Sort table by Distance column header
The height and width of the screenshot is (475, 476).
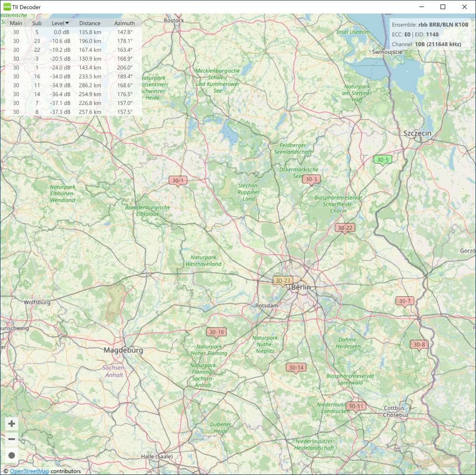pyautogui.click(x=90, y=23)
